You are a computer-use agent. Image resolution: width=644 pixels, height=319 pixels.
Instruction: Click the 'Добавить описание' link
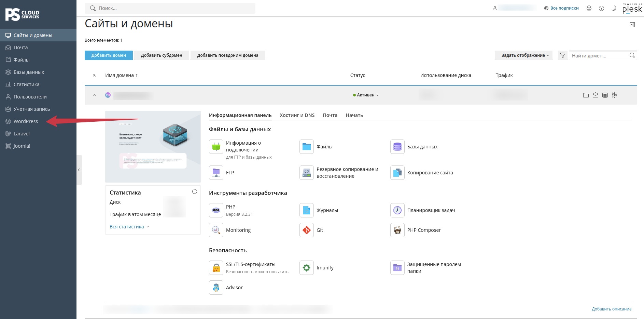tap(611, 309)
